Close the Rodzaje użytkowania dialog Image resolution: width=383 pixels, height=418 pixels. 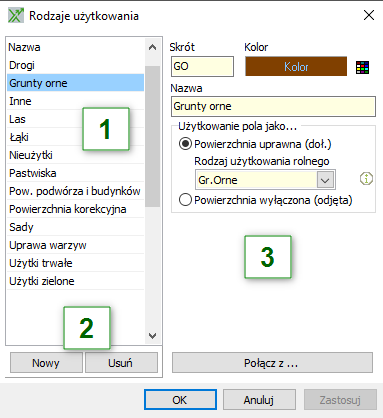pos(369,15)
